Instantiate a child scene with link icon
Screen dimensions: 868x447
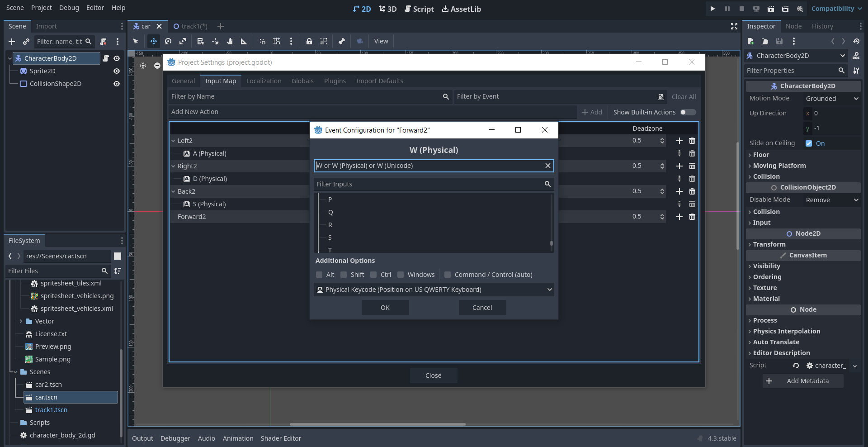click(26, 42)
